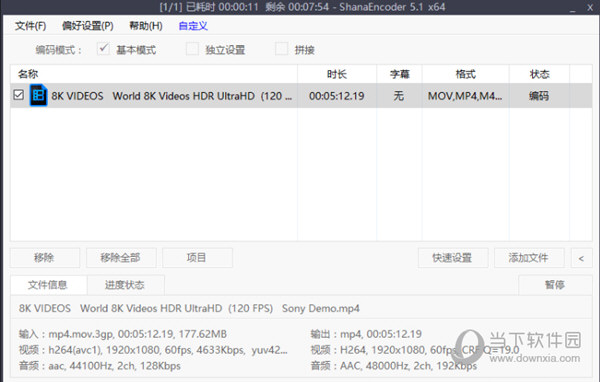
Task: Click the MOV,MP4,M4... format cell
Action: (465, 96)
